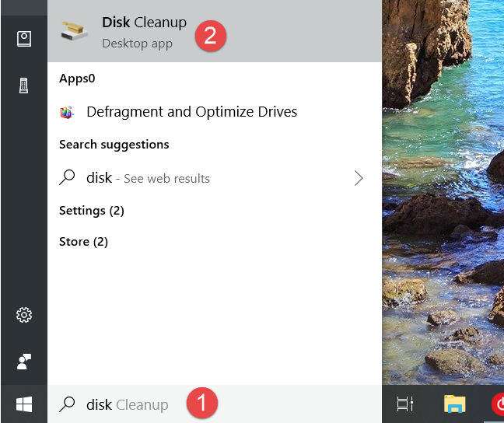Image resolution: width=504 pixels, height=423 pixels.
Task: Open the 'disk - See web results' suggestion
Action: click(x=215, y=178)
